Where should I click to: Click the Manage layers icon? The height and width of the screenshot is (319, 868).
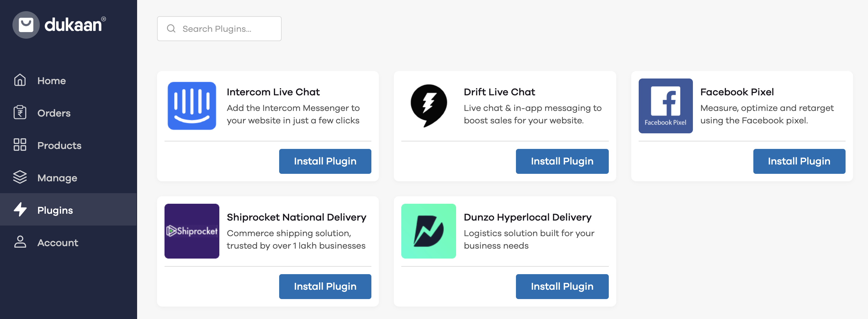pyautogui.click(x=20, y=177)
